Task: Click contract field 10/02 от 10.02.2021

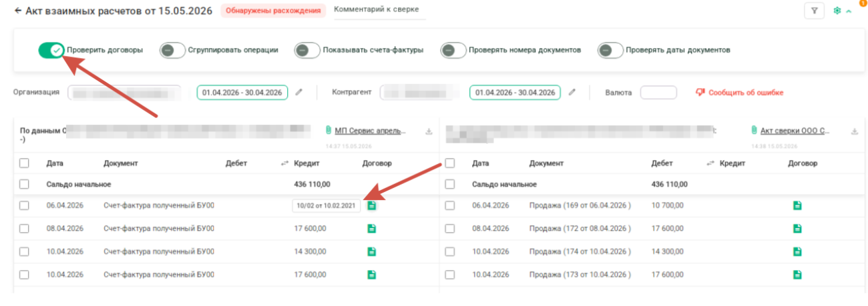Action: pos(327,205)
